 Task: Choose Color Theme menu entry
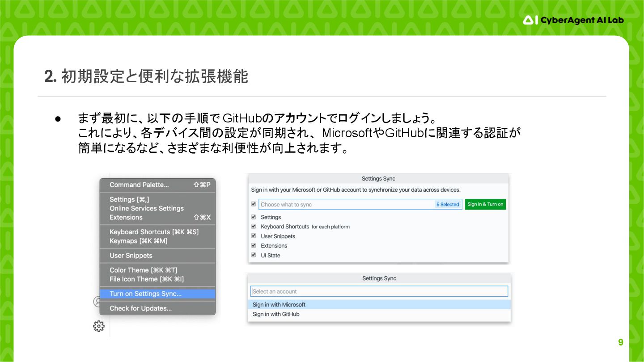coord(157,270)
